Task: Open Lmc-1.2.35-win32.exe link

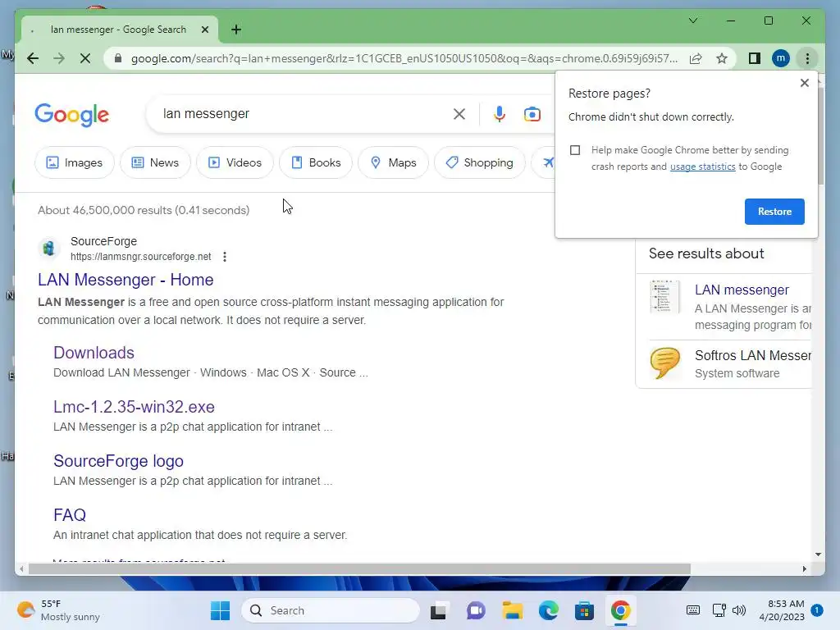Action: click(134, 407)
